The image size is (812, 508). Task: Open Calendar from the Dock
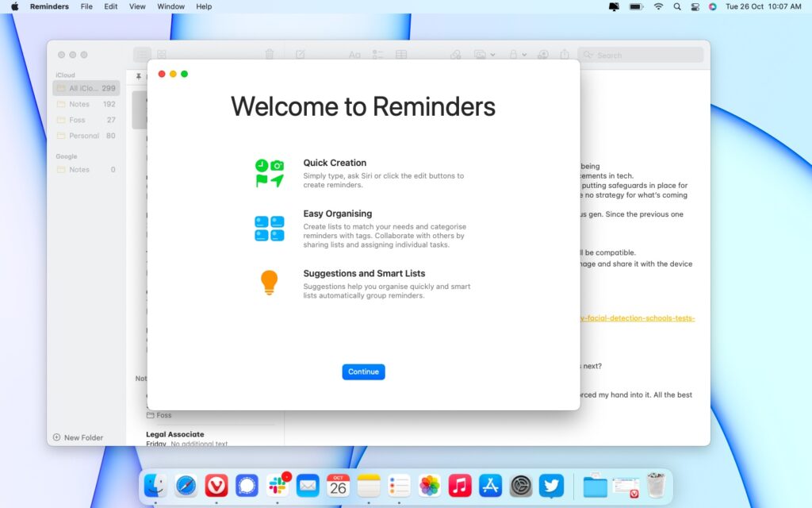(338, 485)
